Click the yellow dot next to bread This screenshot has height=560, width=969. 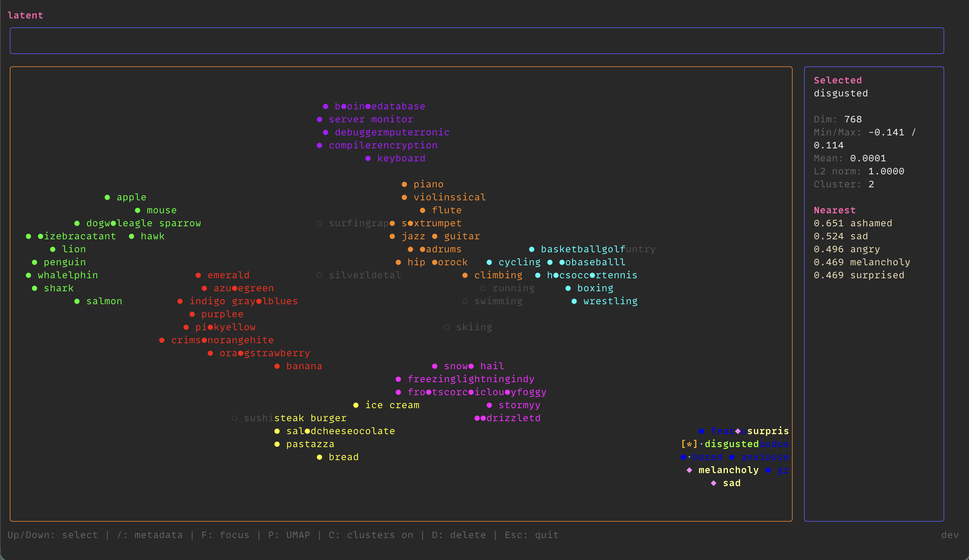(319, 457)
